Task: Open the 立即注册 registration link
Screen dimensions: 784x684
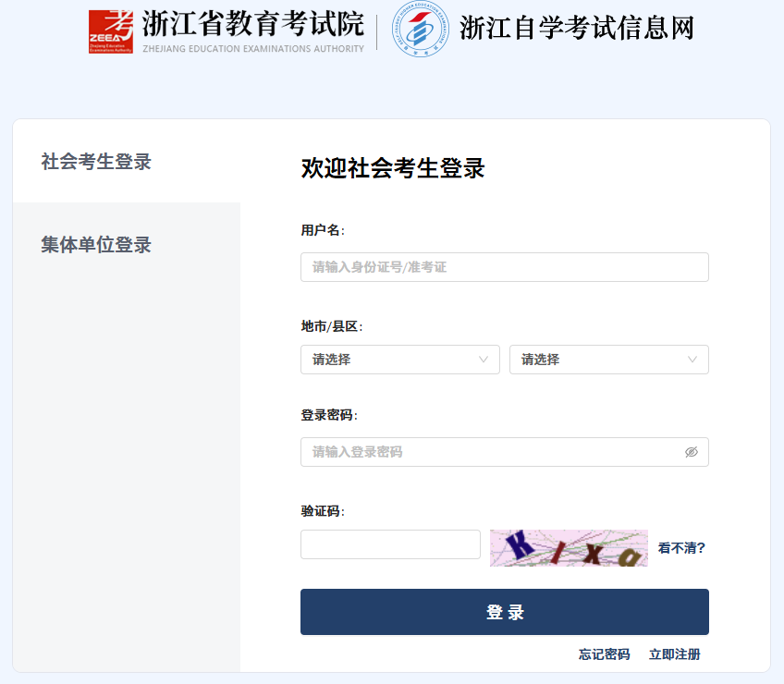Action: (x=676, y=653)
